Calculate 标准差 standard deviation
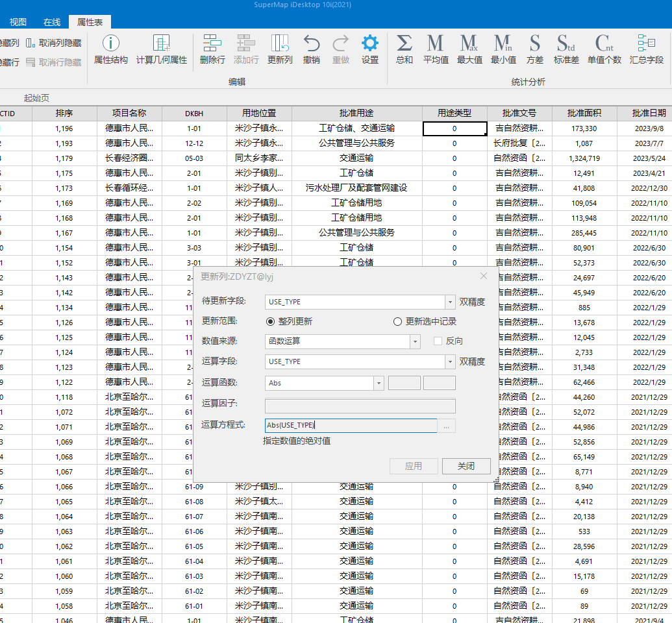Screen dimensions: 672x623 click(x=566, y=49)
